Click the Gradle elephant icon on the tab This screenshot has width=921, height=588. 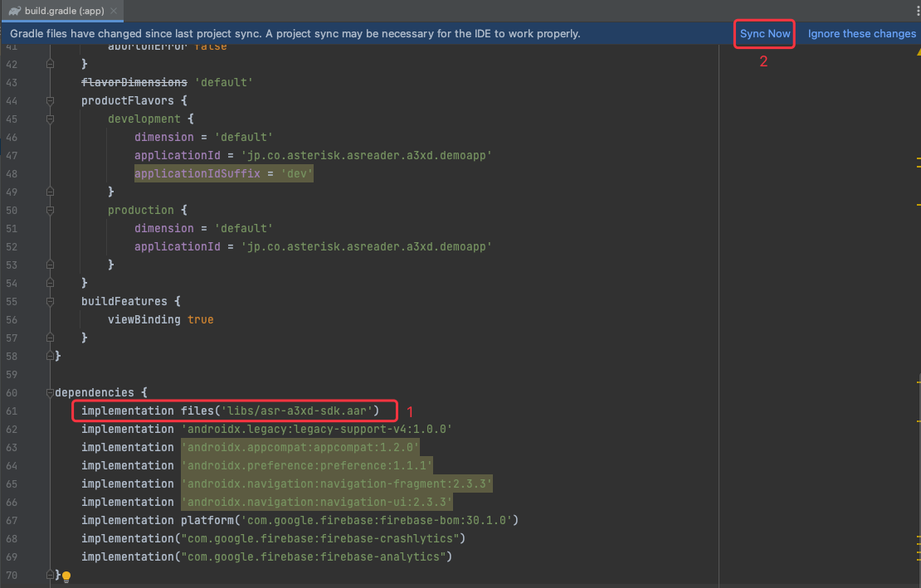point(15,11)
